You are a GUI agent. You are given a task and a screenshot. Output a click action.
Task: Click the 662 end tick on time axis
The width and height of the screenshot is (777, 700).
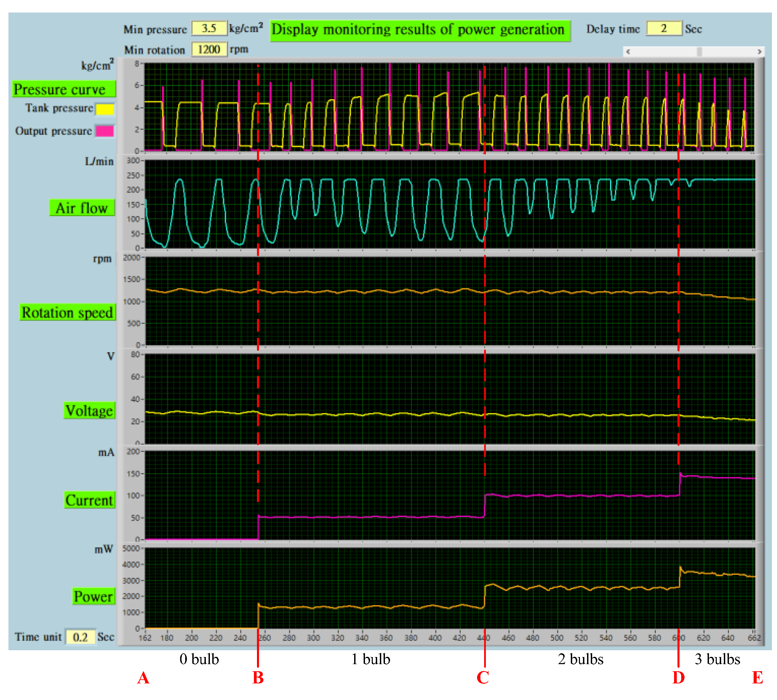pyautogui.click(x=754, y=638)
